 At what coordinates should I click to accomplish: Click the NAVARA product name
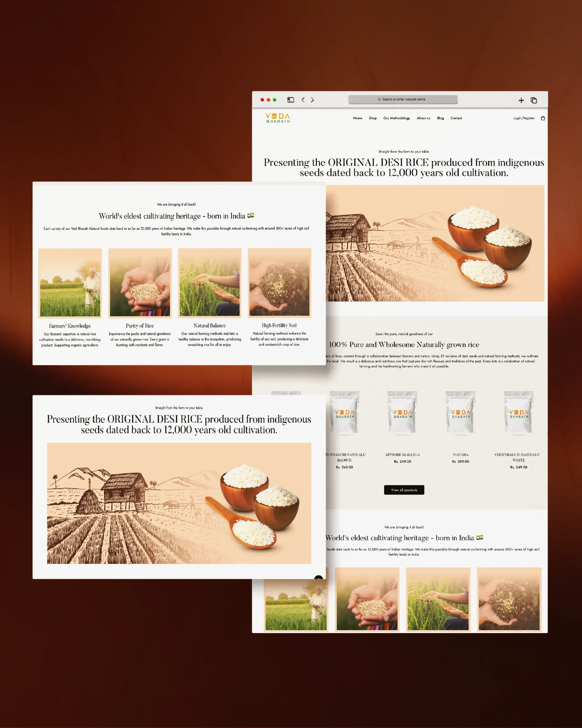pos(461,455)
